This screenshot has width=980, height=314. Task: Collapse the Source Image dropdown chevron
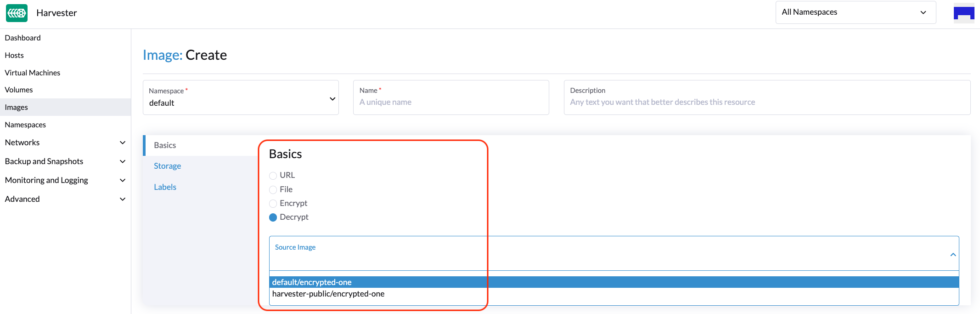(953, 255)
